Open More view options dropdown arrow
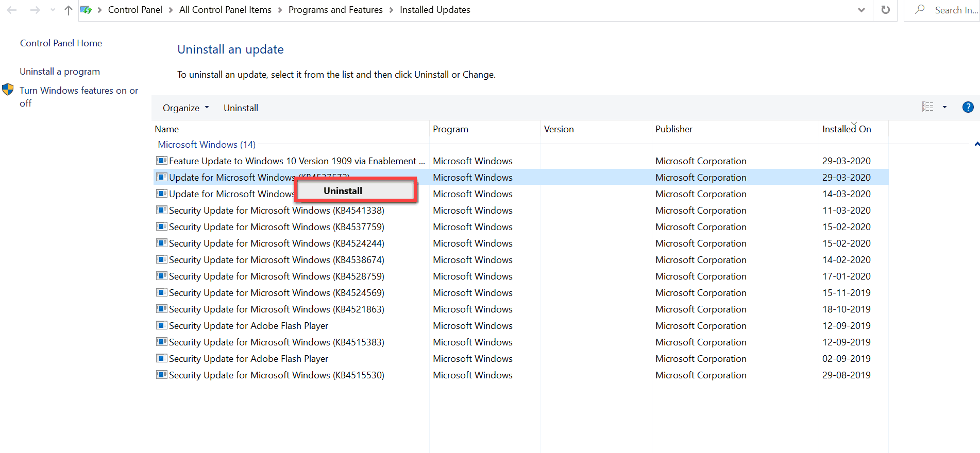 pyautogui.click(x=944, y=107)
